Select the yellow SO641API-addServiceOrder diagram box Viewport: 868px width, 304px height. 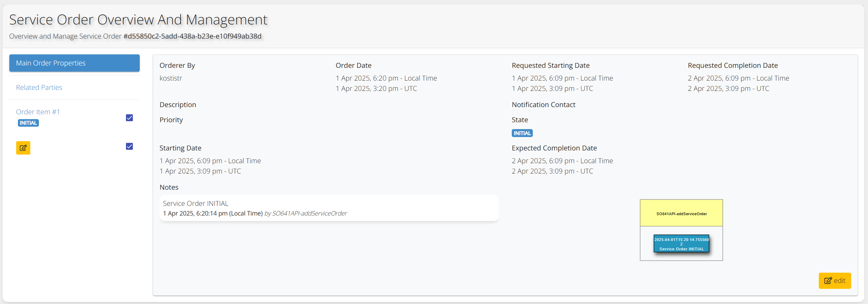681,213
